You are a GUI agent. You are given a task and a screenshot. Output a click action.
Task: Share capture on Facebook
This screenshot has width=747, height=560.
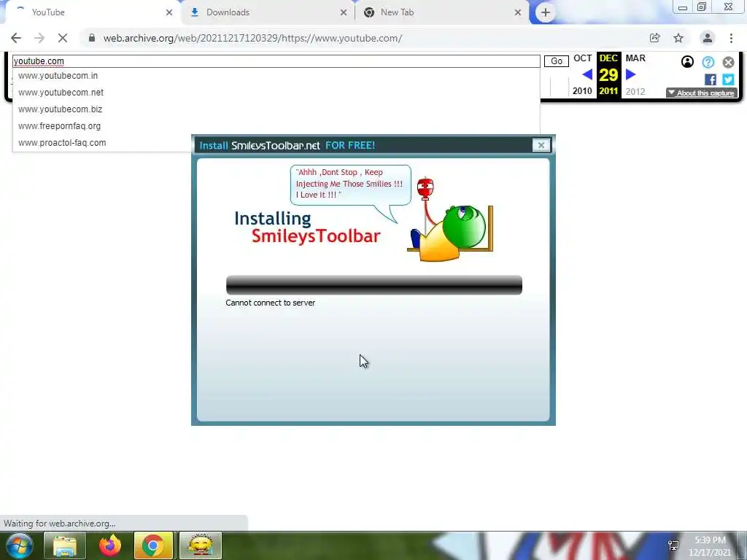coord(711,79)
